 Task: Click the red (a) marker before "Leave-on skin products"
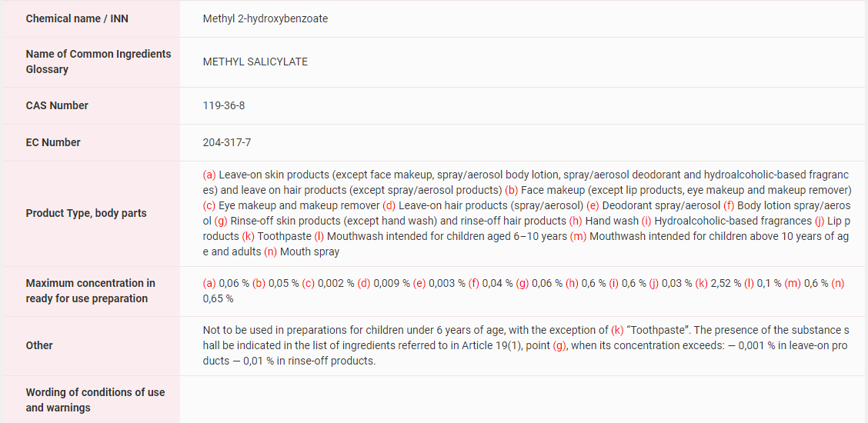tap(209, 175)
